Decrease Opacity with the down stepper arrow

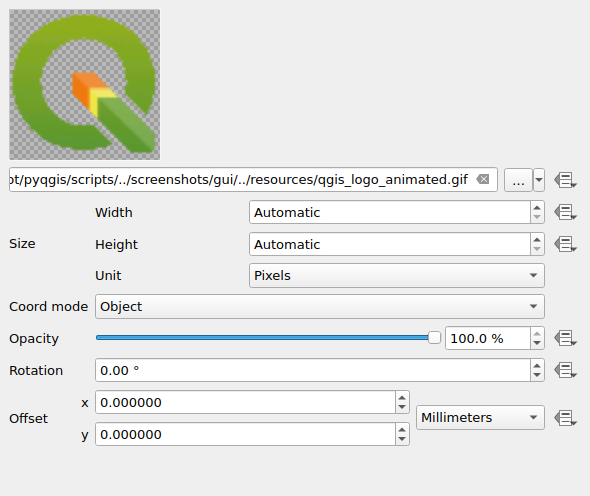[x=537, y=343]
